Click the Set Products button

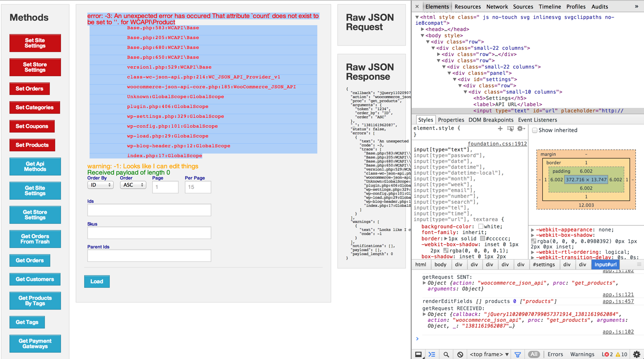tap(32, 145)
